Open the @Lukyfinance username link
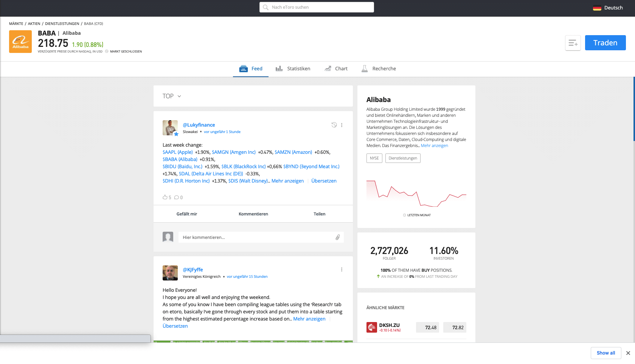The image size is (635, 364). click(x=199, y=125)
